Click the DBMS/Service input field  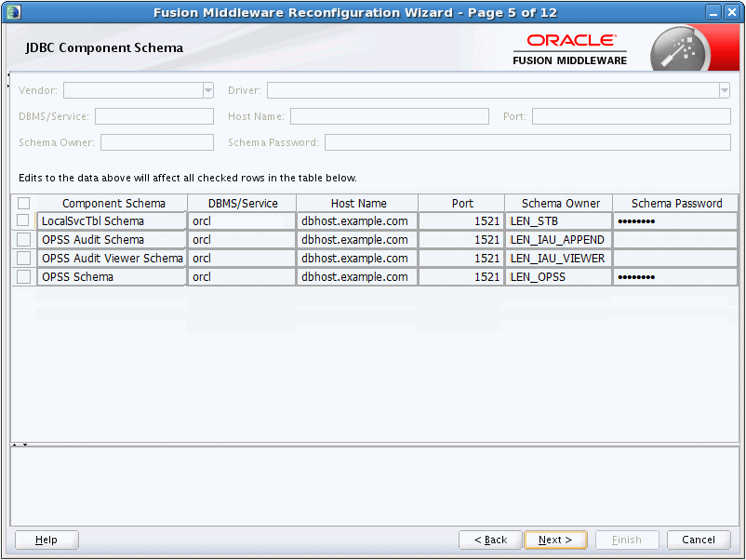coord(154,116)
